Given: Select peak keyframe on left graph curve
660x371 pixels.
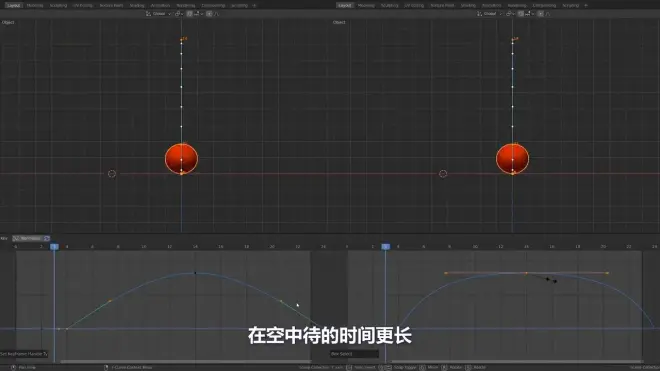Looking at the screenshot, I should (195, 273).
